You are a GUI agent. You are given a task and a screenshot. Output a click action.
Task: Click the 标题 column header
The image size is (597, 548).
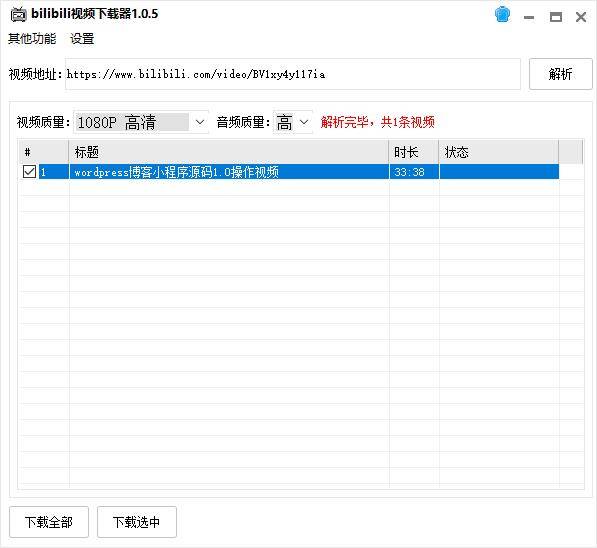(x=229, y=152)
